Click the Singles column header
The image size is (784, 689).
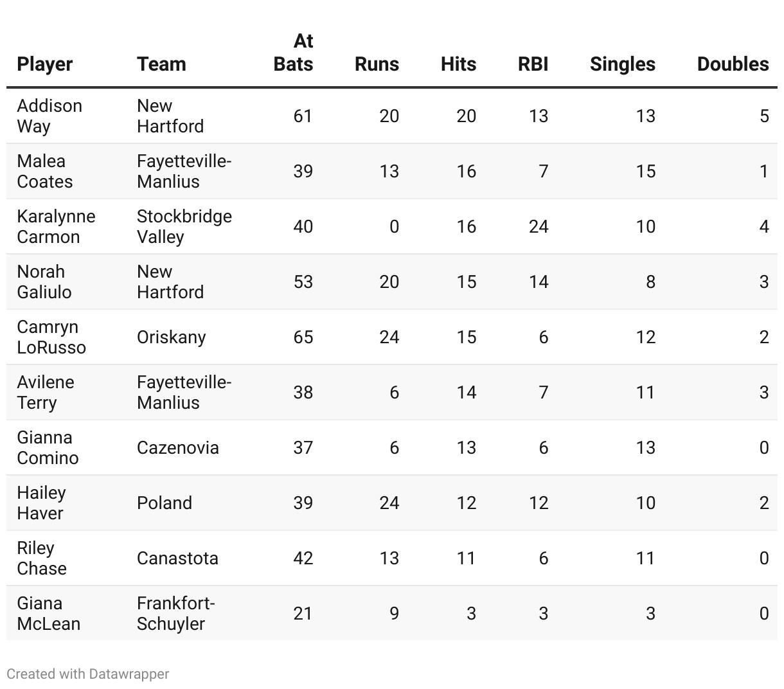(x=622, y=64)
